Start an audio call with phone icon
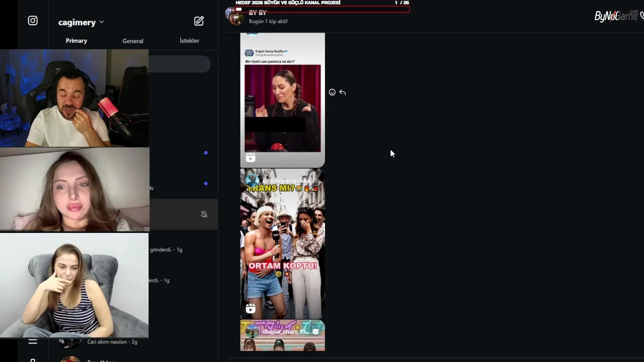This screenshot has width=644, height=362. [641, 16]
